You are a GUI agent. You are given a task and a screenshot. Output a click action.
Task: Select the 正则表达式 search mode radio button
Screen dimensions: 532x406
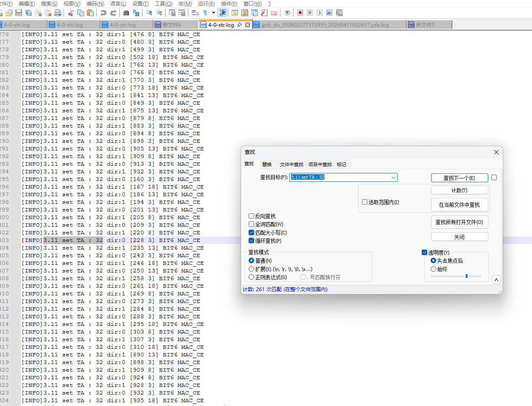pos(252,277)
